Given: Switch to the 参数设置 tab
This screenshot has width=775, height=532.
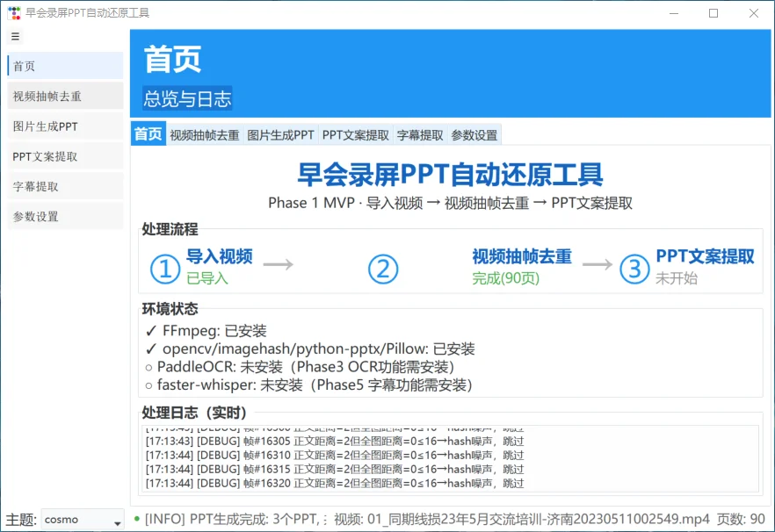Looking at the screenshot, I should [x=474, y=135].
